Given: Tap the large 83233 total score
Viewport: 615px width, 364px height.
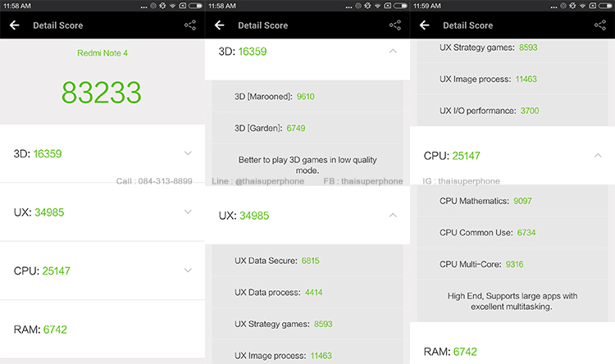Looking at the screenshot, I should [x=102, y=93].
